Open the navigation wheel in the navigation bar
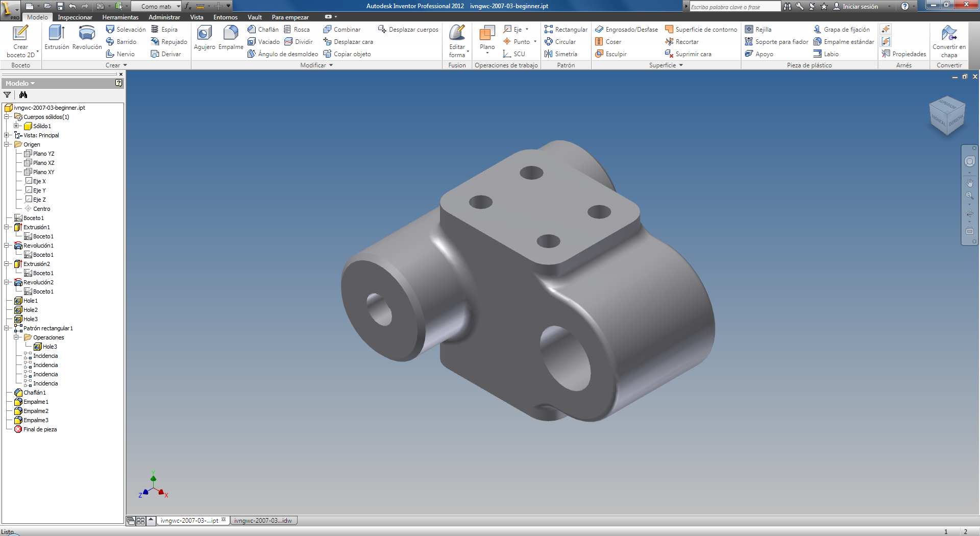Screen dimensions: 980x536 (970, 161)
